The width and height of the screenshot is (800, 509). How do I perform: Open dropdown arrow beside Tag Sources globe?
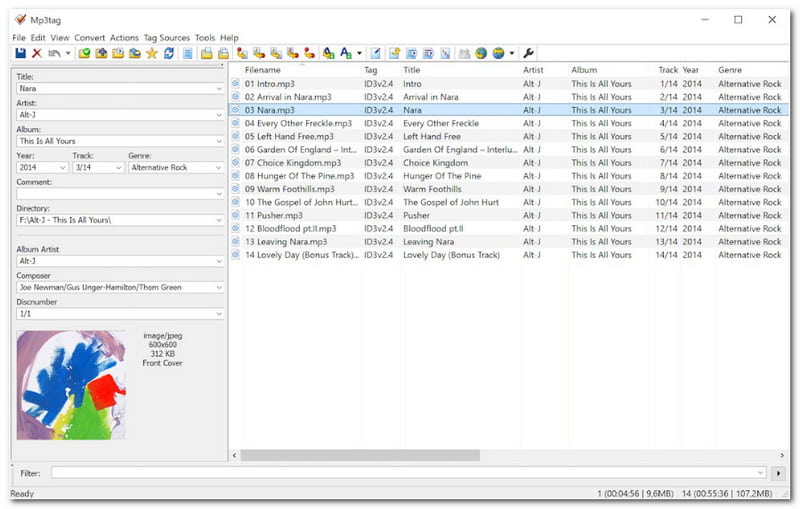click(x=512, y=53)
